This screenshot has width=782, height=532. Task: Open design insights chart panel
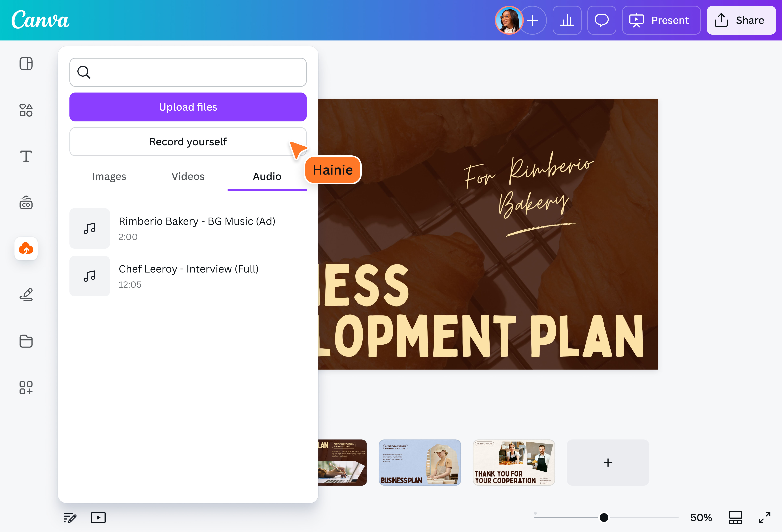pos(567,20)
